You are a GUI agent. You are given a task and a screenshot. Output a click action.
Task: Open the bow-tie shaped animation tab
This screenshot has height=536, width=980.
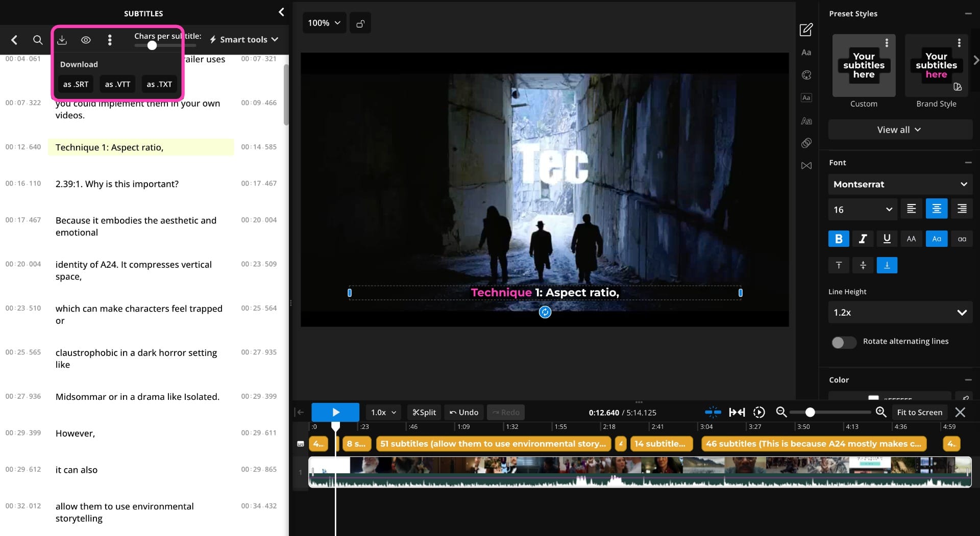point(806,166)
